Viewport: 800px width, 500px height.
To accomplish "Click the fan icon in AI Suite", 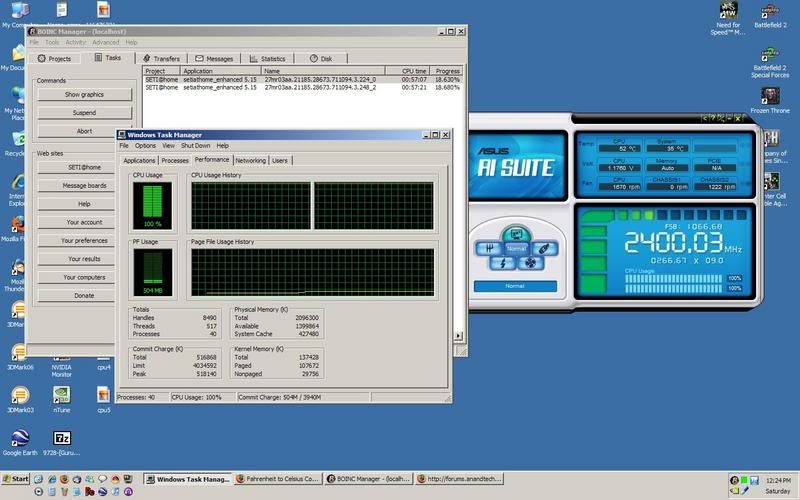I will click(531, 263).
